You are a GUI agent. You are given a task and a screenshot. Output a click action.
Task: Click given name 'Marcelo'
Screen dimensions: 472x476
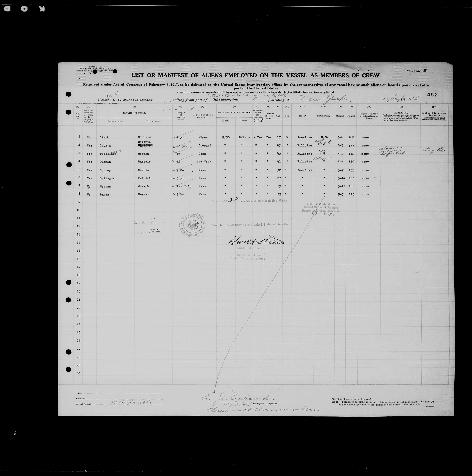(x=144, y=162)
